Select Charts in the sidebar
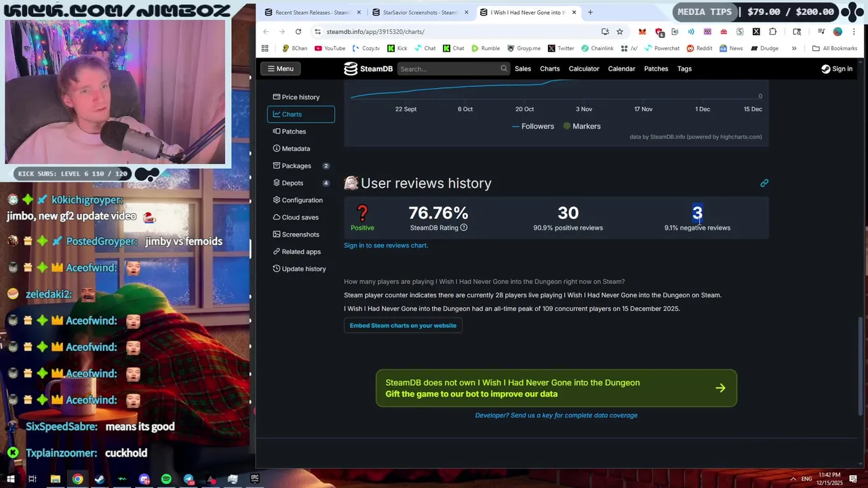Viewport: 868px width, 488px height. click(301, 114)
